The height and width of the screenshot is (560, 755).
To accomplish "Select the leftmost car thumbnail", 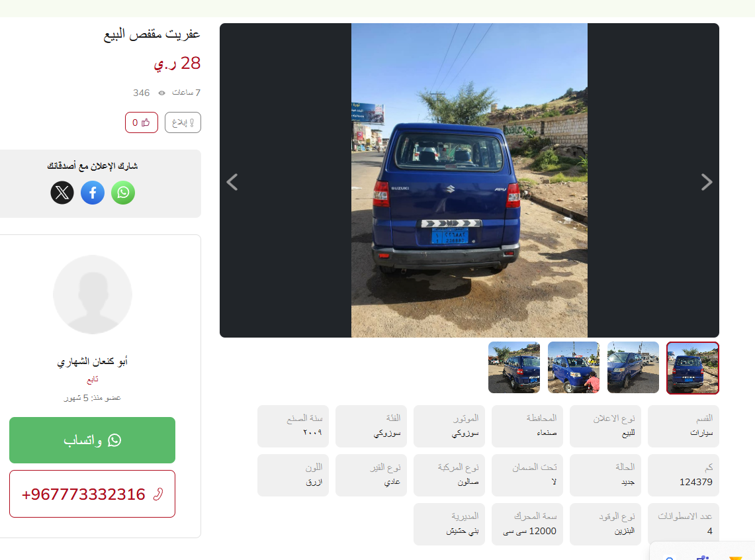I will click(514, 368).
